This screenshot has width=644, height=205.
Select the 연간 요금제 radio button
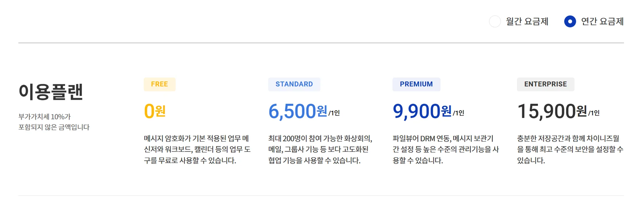pos(570,21)
